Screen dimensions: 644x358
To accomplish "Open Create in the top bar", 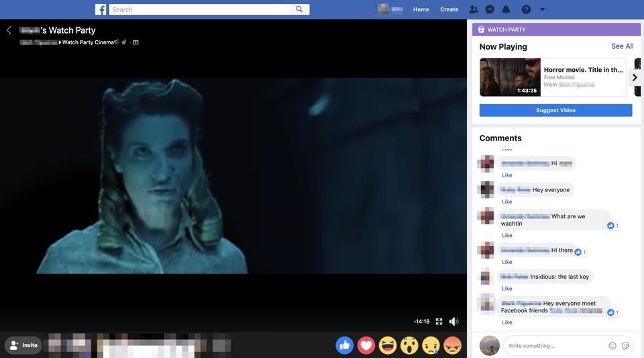I will click(449, 9).
